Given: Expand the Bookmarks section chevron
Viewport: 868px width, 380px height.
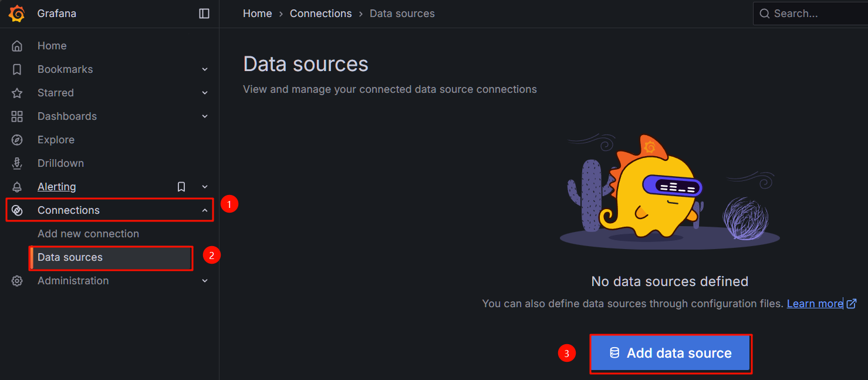Looking at the screenshot, I should (205, 69).
